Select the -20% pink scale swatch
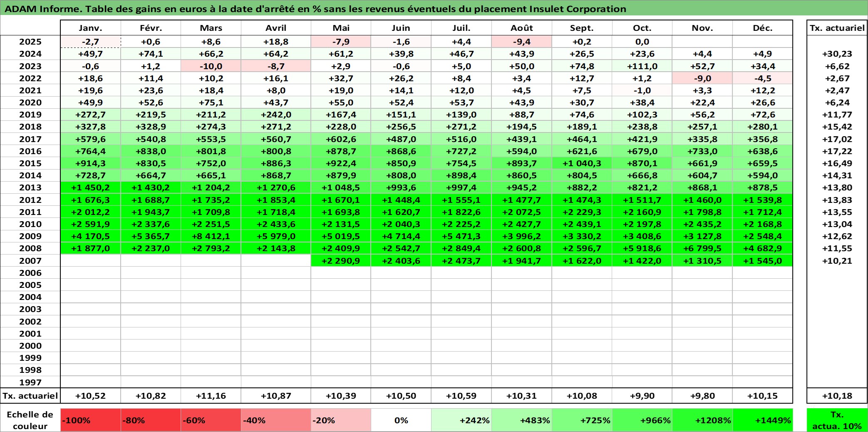Screen dimensions: 868x432 (341, 420)
